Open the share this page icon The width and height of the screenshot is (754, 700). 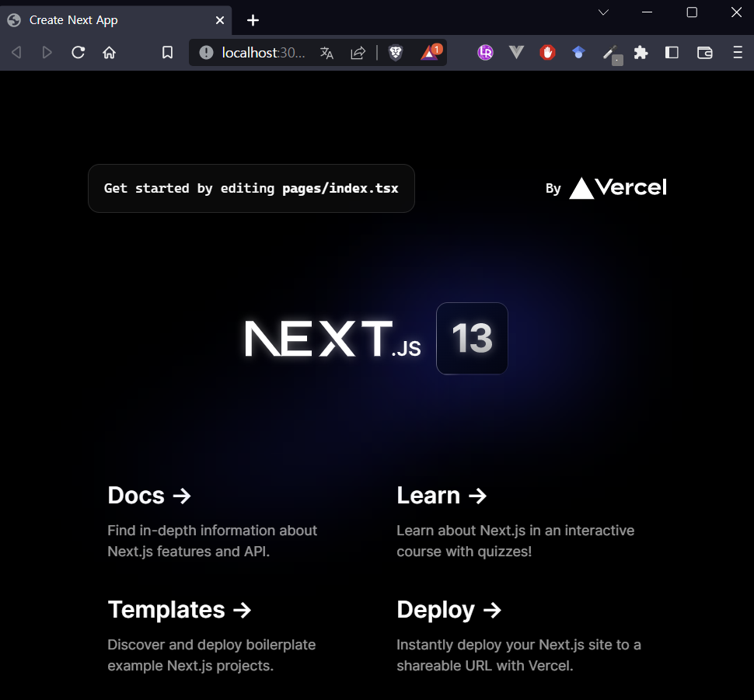click(358, 52)
